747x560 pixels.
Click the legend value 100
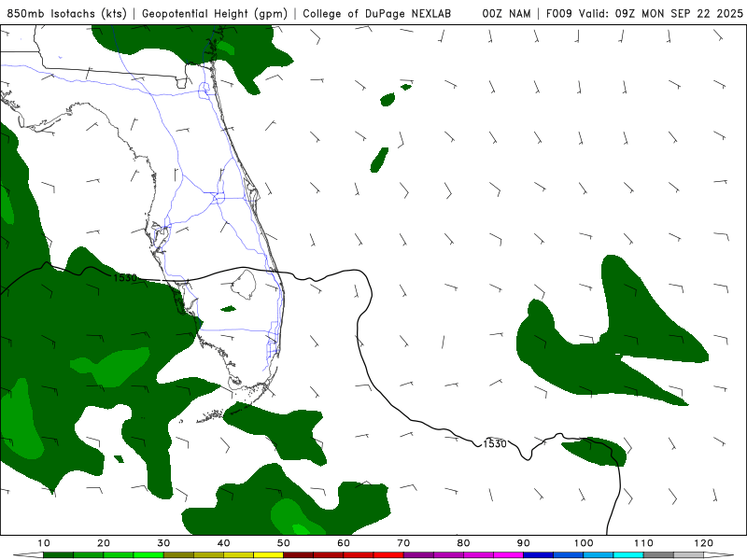tap(584, 543)
